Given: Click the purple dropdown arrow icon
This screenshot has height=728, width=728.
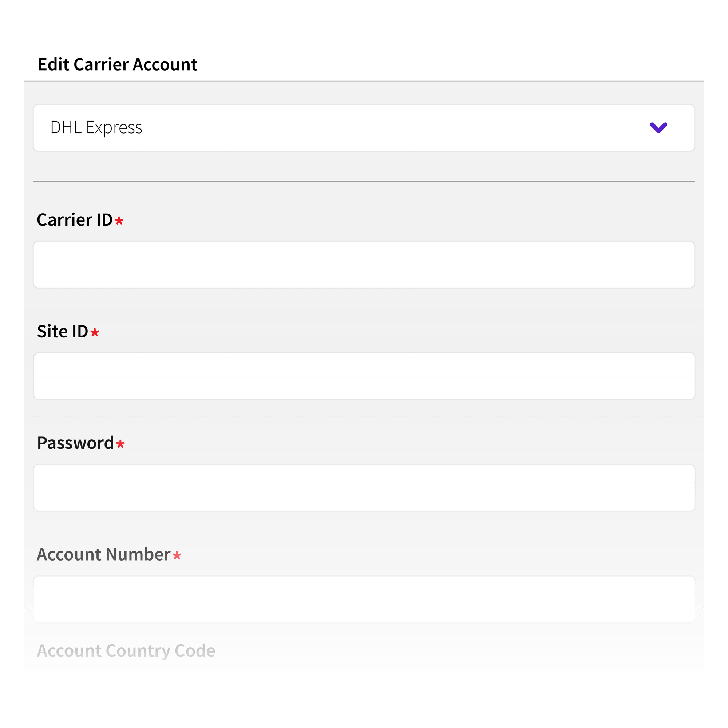Looking at the screenshot, I should [x=657, y=128].
